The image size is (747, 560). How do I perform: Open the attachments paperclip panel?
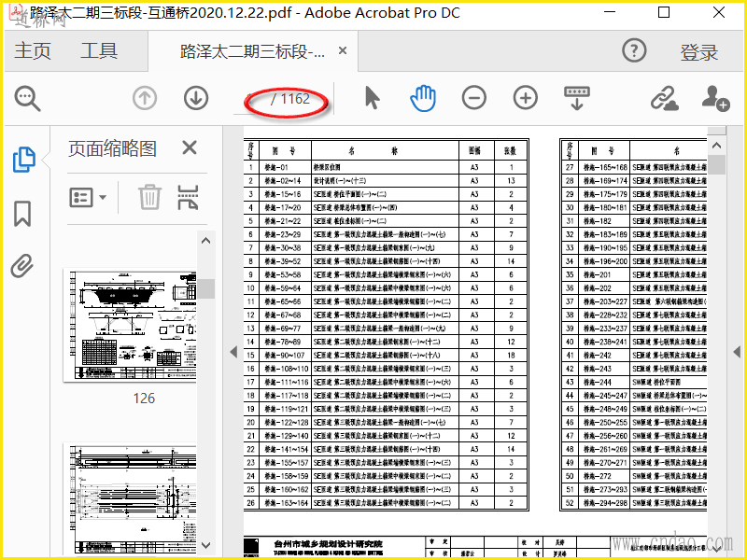click(22, 266)
